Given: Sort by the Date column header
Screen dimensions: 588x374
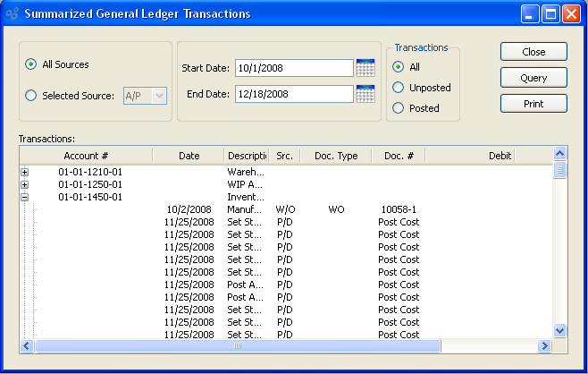Looking at the screenshot, I should pyautogui.click(x=189, y=156).
